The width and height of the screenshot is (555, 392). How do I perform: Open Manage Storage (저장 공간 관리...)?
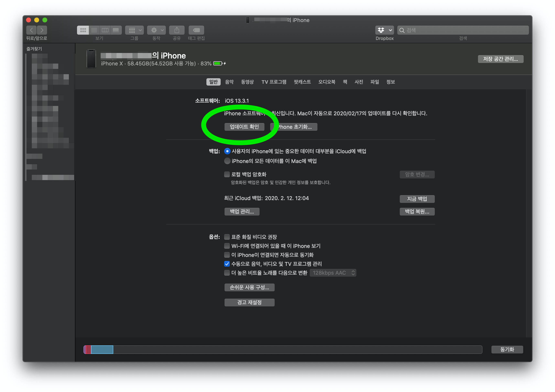pos(501,59)
